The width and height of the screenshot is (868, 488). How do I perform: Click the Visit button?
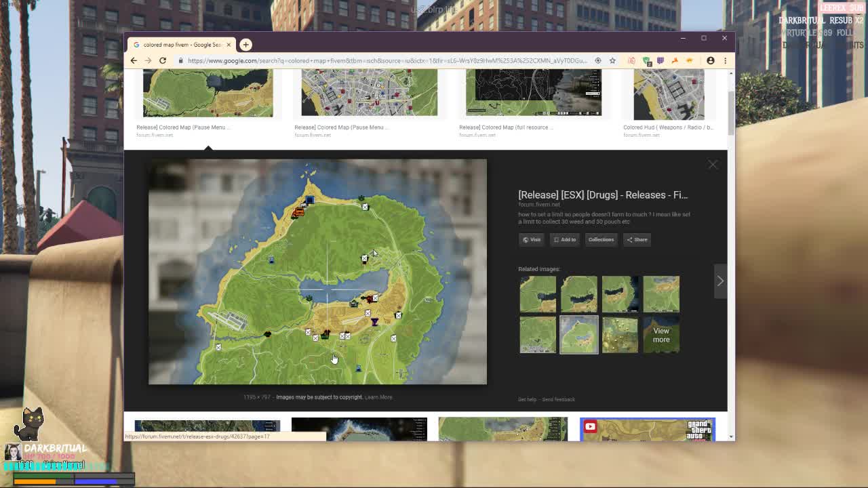click(532, 239)
